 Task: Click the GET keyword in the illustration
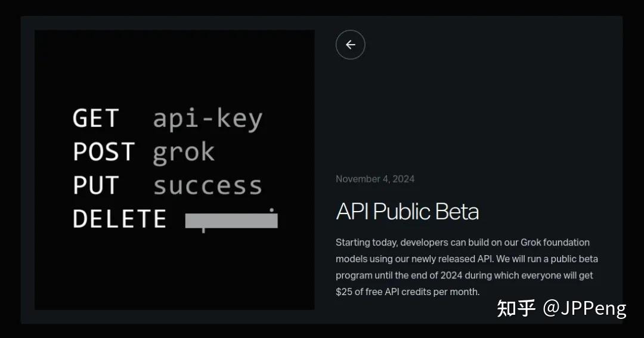coord(95,118)
